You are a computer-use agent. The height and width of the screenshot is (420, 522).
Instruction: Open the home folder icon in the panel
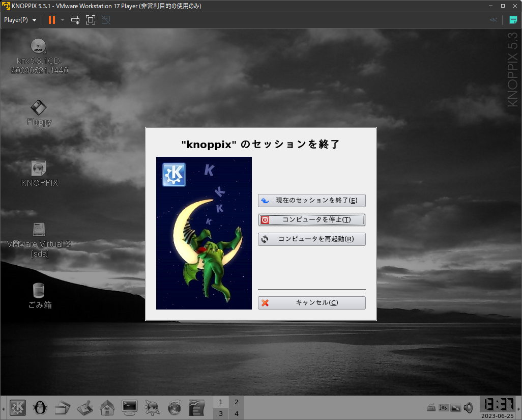(107, 407)
